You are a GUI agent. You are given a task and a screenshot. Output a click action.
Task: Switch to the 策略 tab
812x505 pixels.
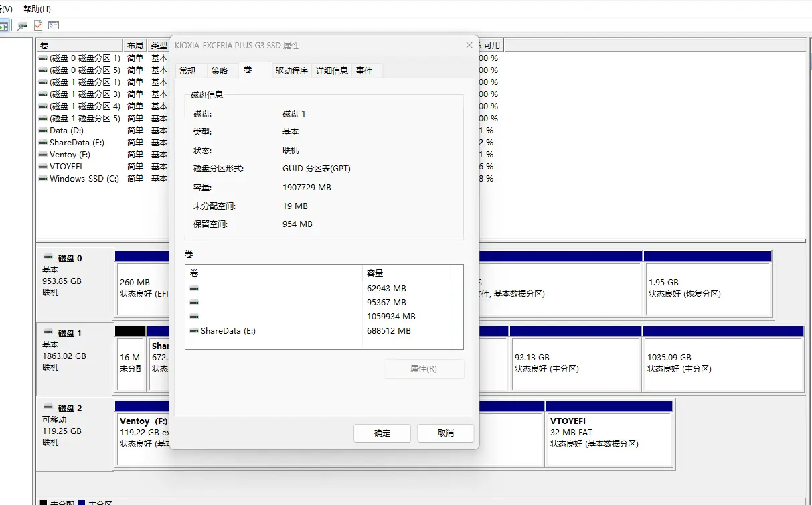[220, 70]
